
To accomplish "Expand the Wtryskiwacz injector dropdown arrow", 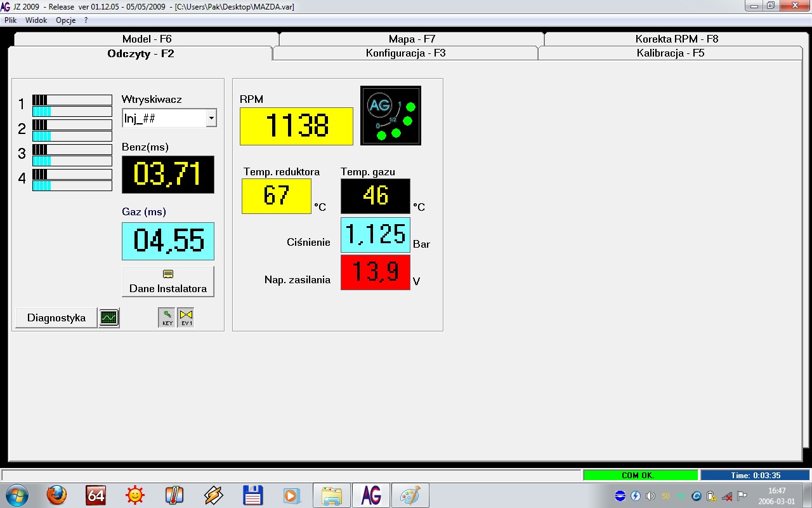I will (211, 118).
